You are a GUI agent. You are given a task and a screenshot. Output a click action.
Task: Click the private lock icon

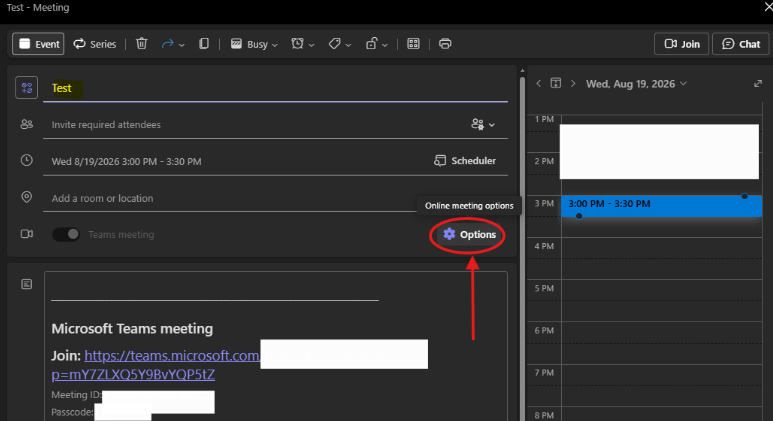tap(371, 44)
